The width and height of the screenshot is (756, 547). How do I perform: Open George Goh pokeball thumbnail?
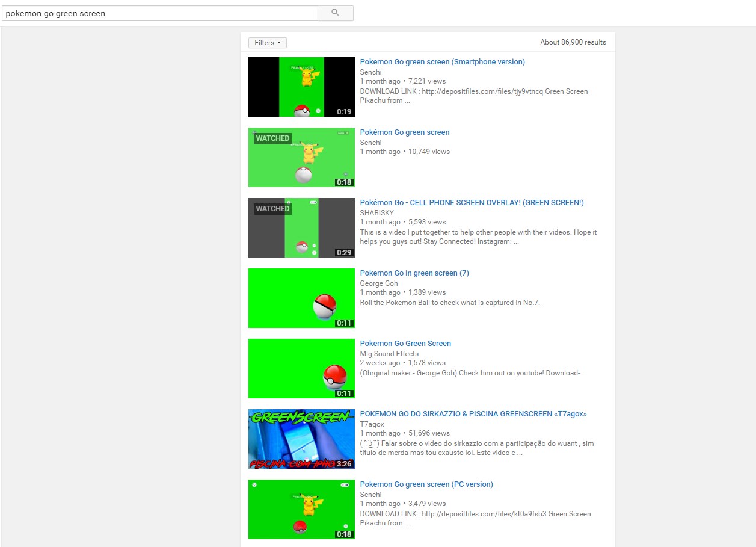(301, 298)
